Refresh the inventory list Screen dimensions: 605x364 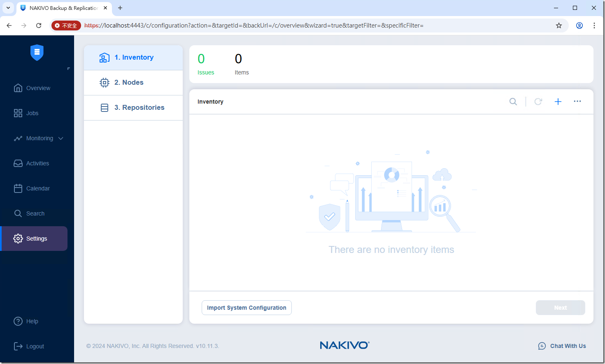(538, 102)
